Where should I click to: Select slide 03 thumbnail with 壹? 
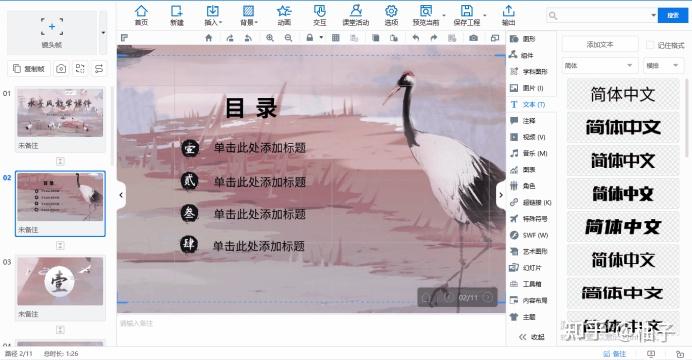tap(60, 281)
